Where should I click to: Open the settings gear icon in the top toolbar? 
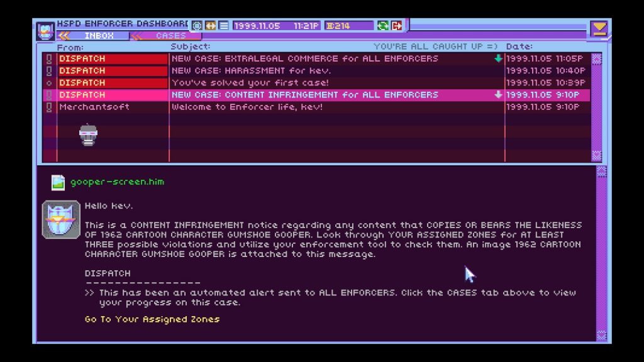pos(197,26)
